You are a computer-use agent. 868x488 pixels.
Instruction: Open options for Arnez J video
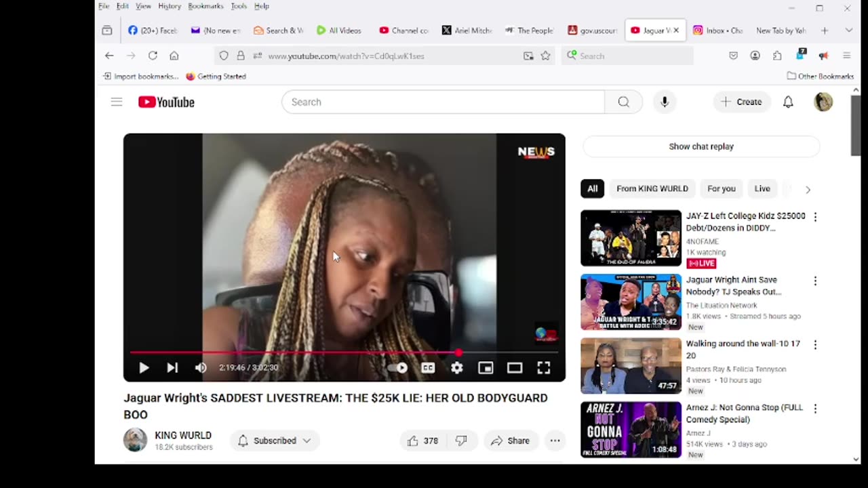[815, 408]
